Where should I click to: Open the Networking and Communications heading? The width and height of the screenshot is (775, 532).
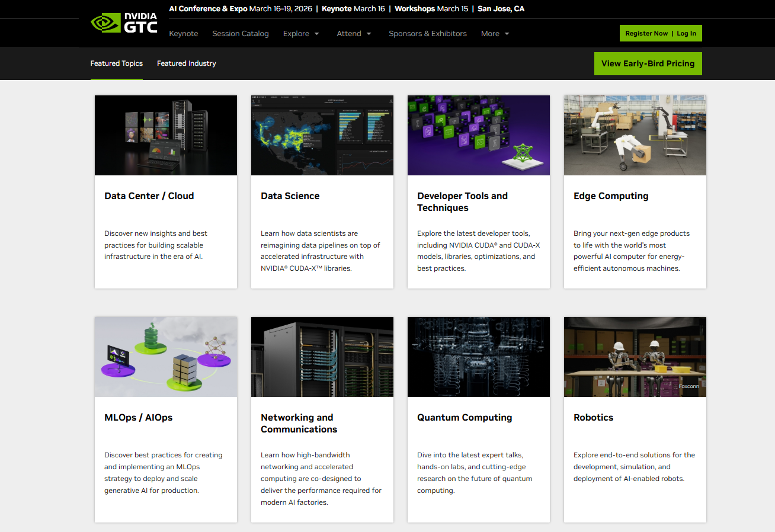(299, 424)
